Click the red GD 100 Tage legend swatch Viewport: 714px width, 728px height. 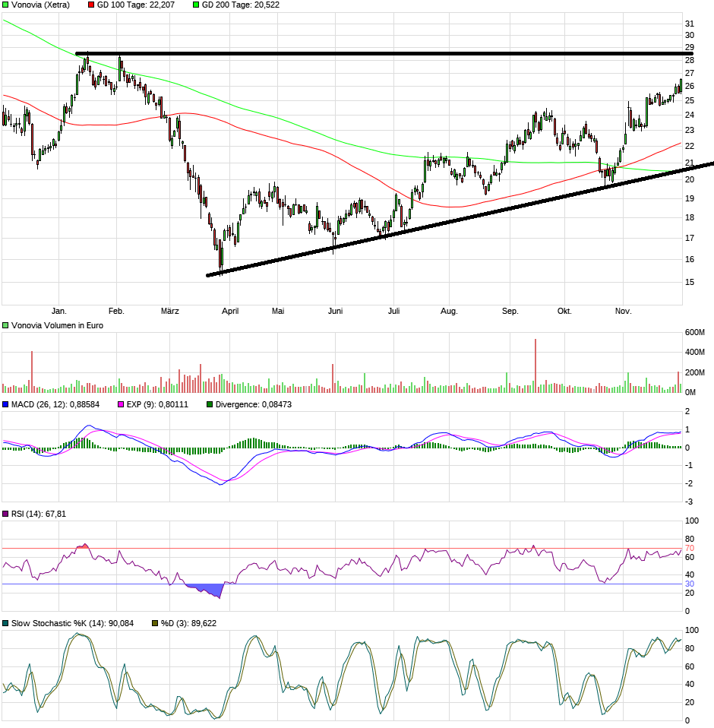[x=91, y=5]
